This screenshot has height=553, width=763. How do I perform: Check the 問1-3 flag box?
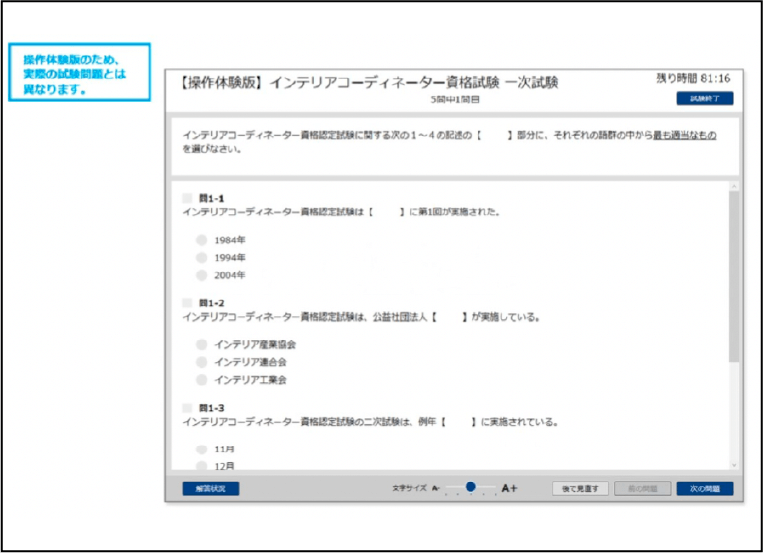pyautogui.click(x=187, y=407)
